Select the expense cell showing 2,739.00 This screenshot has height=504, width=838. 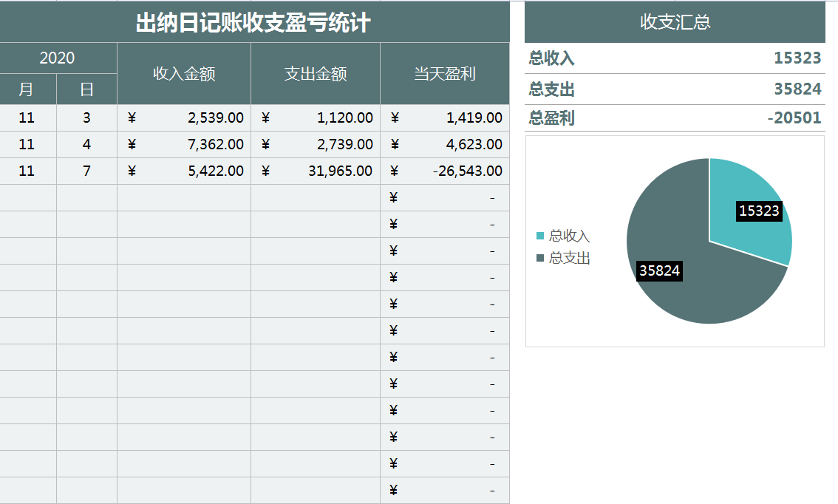pos(316,144)
